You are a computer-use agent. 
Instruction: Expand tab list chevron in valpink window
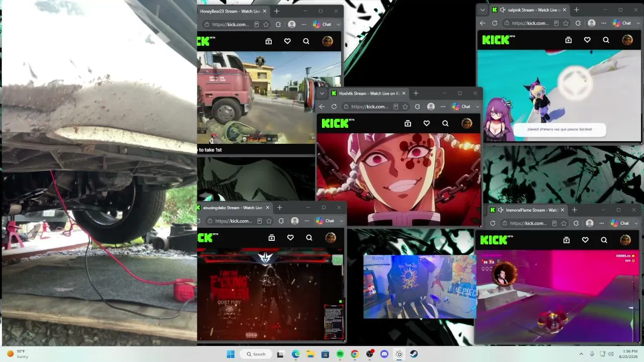(x=482, y=10)
